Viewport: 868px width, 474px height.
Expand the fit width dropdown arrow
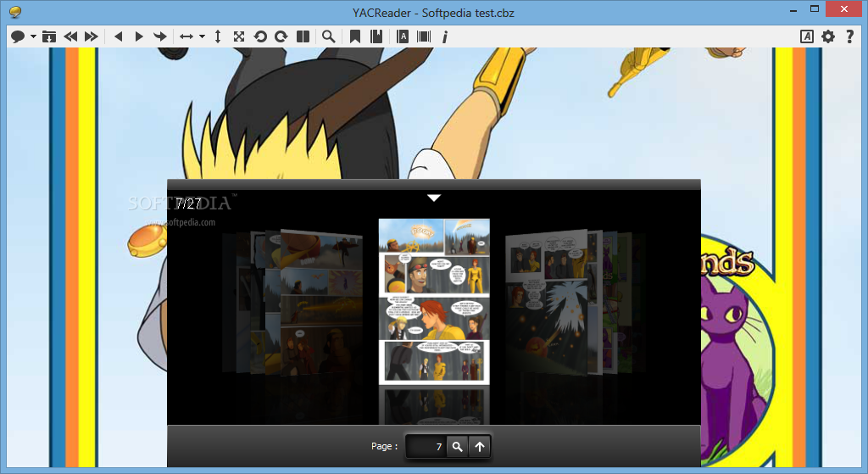[202, 36]
